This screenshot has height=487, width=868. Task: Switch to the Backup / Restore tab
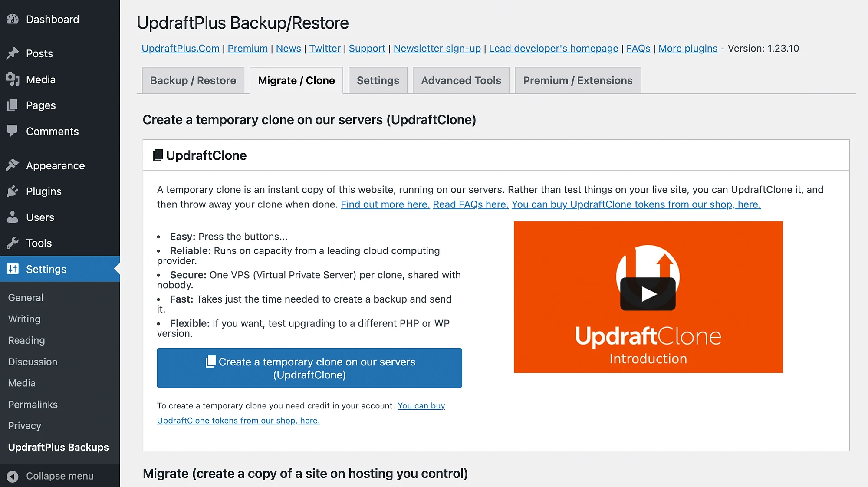point(193,80)
